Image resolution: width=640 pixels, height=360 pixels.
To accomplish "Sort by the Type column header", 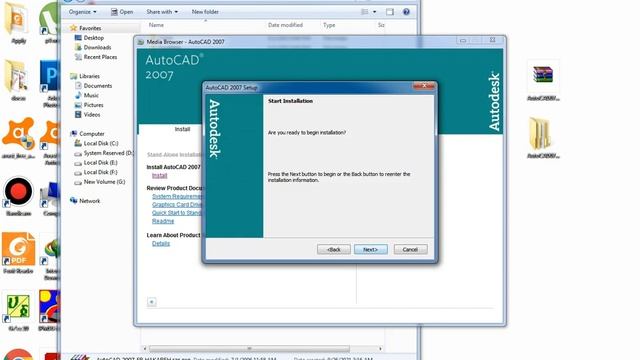I will (x=329, y=25).
